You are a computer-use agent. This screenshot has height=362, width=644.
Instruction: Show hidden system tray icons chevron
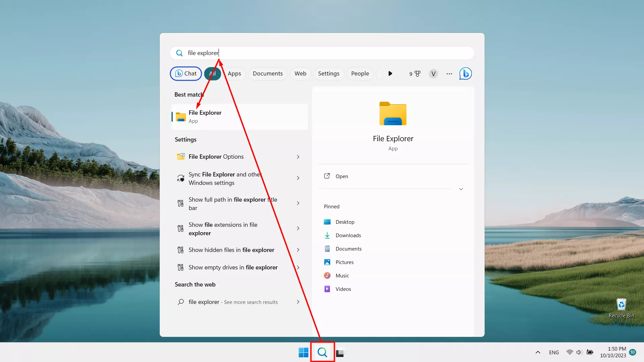click(x=538, y=352)
